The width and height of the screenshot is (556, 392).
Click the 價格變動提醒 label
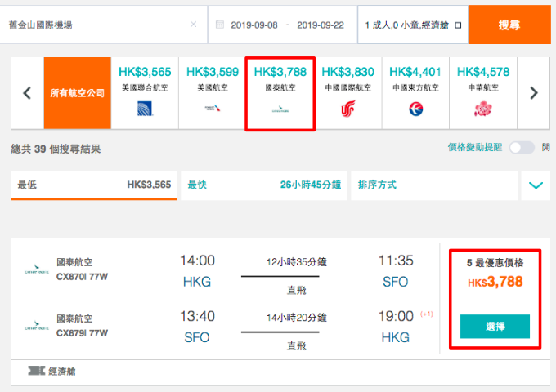(x=475, y=147)
